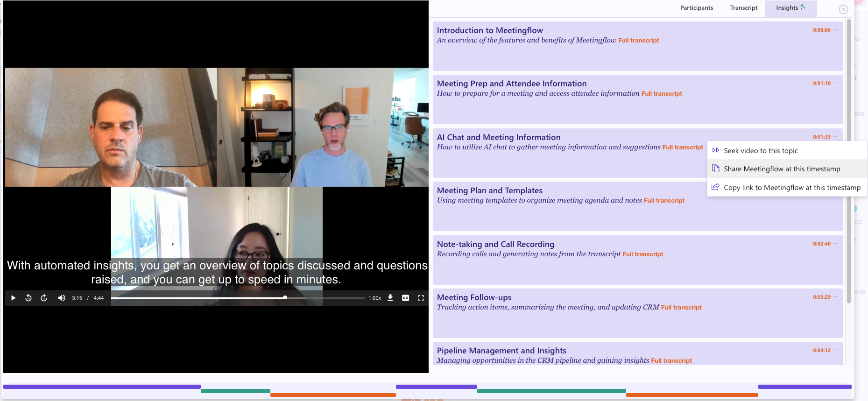Select Share Meetingflow at this timestamp

[787, 169]
